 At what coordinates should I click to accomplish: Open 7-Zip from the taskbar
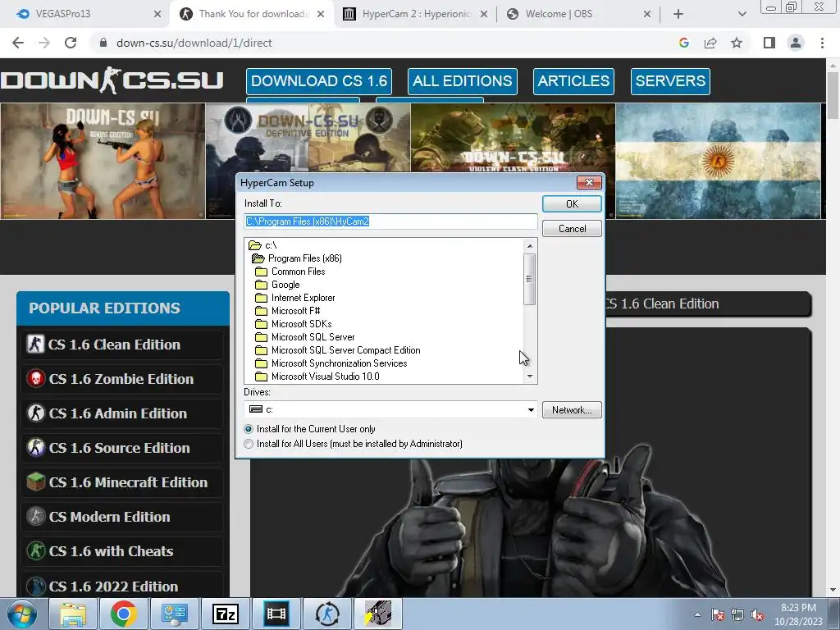226,614
